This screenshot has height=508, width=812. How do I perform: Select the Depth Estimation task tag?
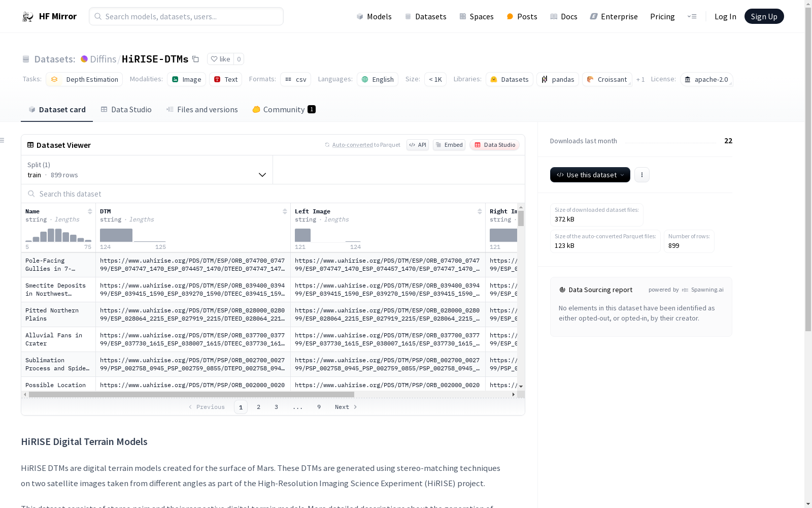point(84,79)
